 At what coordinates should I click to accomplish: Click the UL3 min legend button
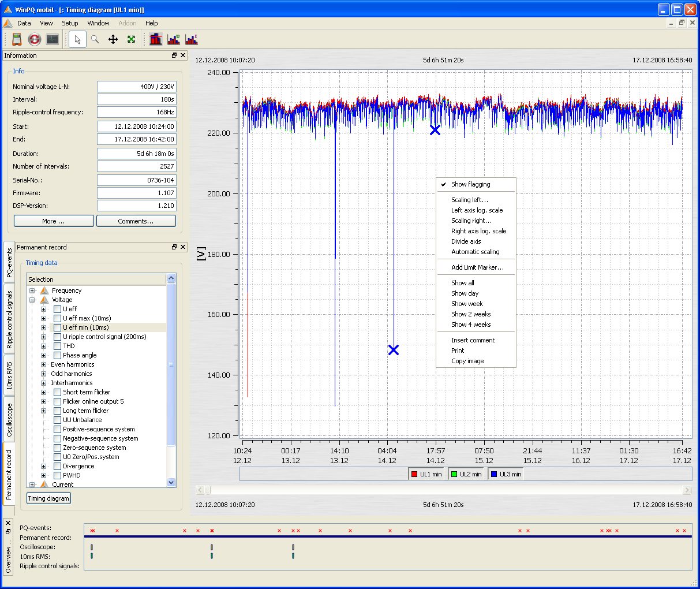tap(506, 474)
